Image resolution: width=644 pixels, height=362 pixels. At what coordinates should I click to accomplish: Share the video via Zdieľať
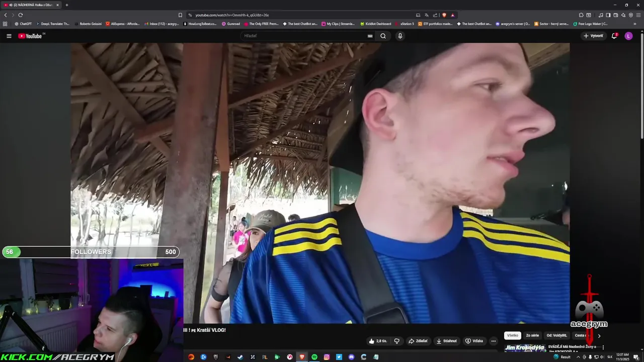418,341
